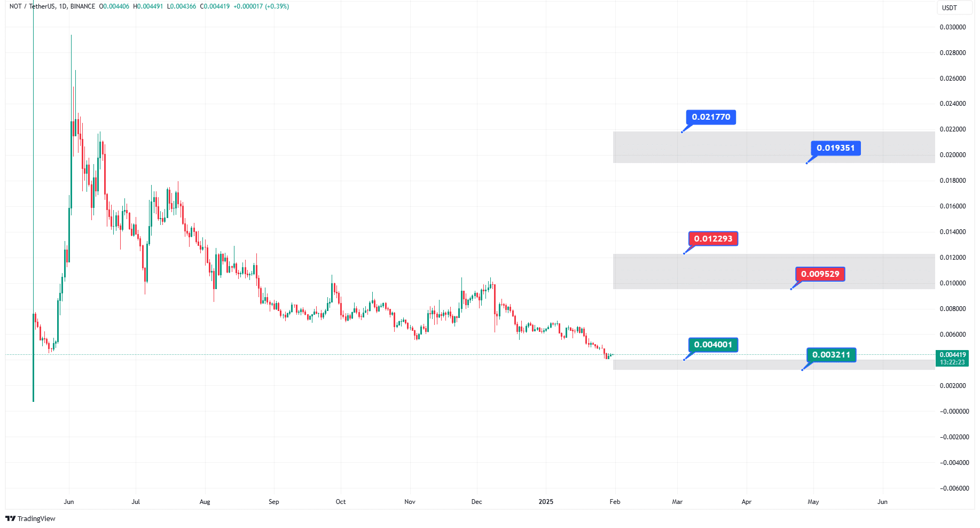Click the 0.006000 price scale label
The image size is (980, 528).
point(953,335)
